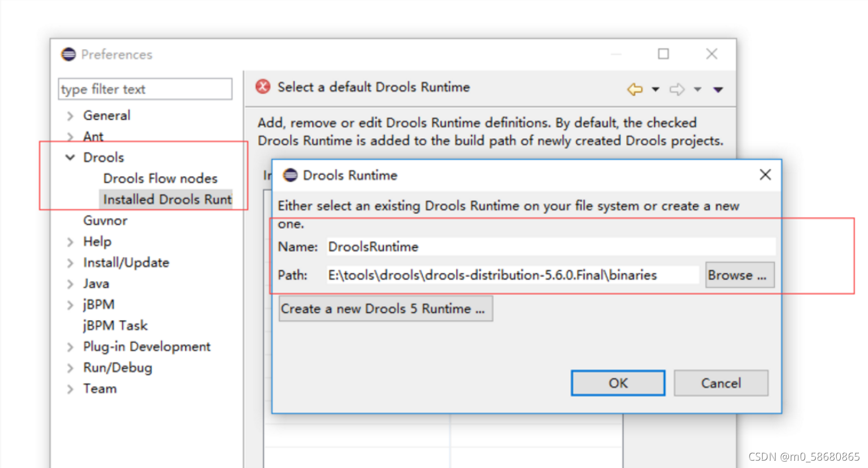
Task: Expand the General tree node
Action: [70, 116]
